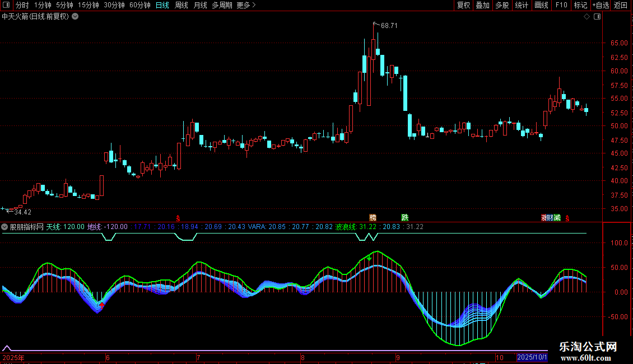The image size is (633, 364).
Task: Toggle the right side panel icon
Action: click(597, 17)
